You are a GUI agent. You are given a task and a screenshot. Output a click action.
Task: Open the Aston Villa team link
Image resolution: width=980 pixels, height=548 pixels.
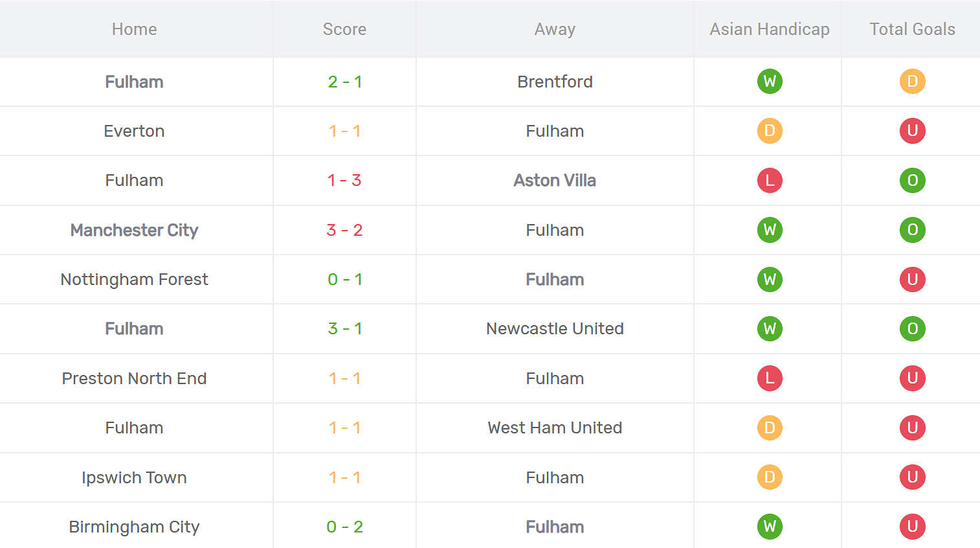click(x=555, y=180)
